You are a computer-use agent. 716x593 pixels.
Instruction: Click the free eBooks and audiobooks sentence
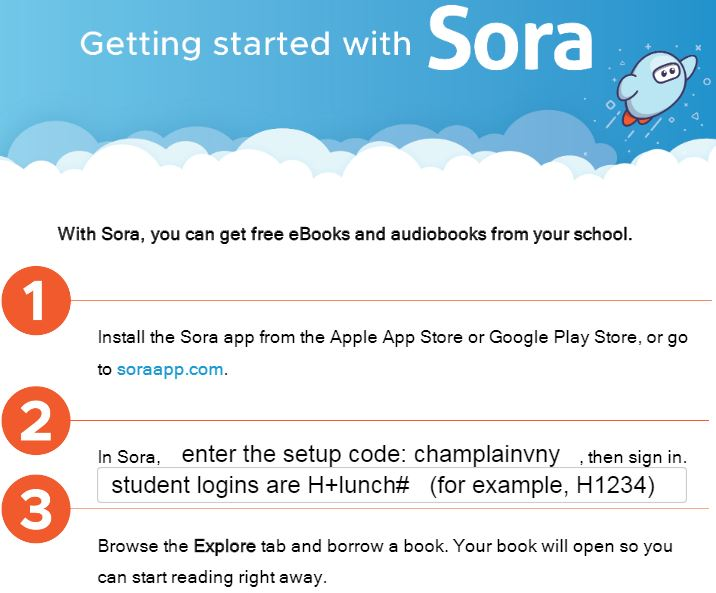[345, 234]
